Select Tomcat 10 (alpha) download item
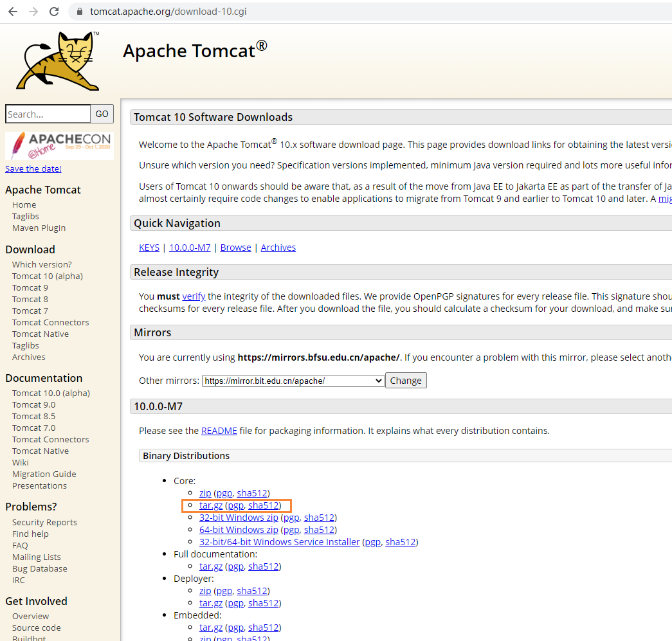 coord(48,276)
